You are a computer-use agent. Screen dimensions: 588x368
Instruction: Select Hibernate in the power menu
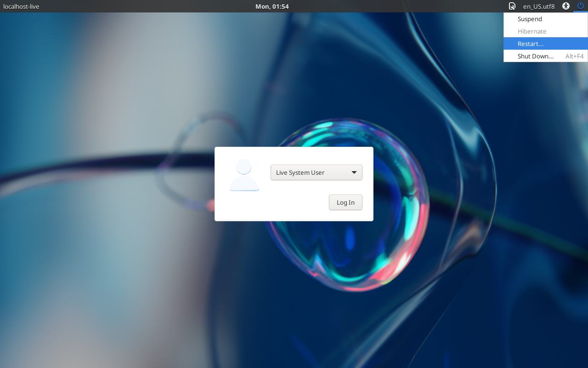point(546,31)
